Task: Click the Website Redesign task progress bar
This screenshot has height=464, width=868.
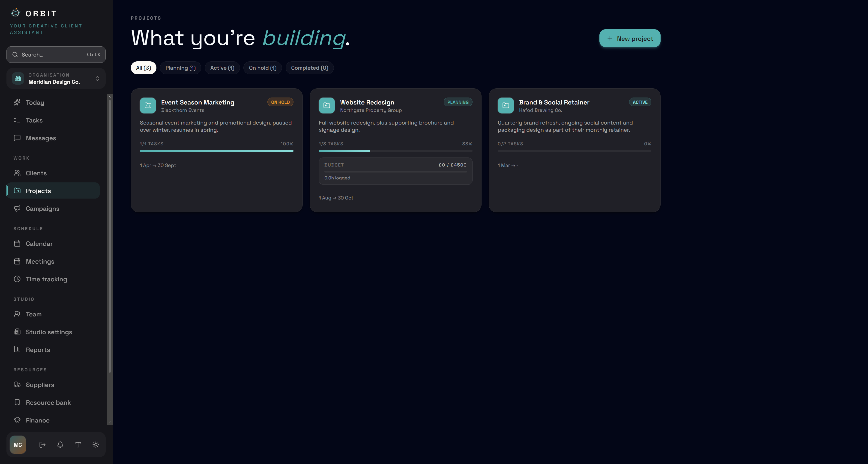Action: [x=395, y=151]
